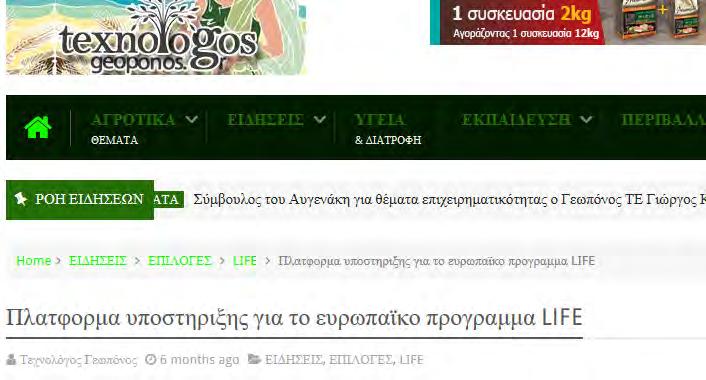Image resolution: width=706 pixels, height=380 pixels.
Task: Click the pin icon beside ΡΟΗ ΕΙΔΗΣΕΩΝ
Action: 21,199
